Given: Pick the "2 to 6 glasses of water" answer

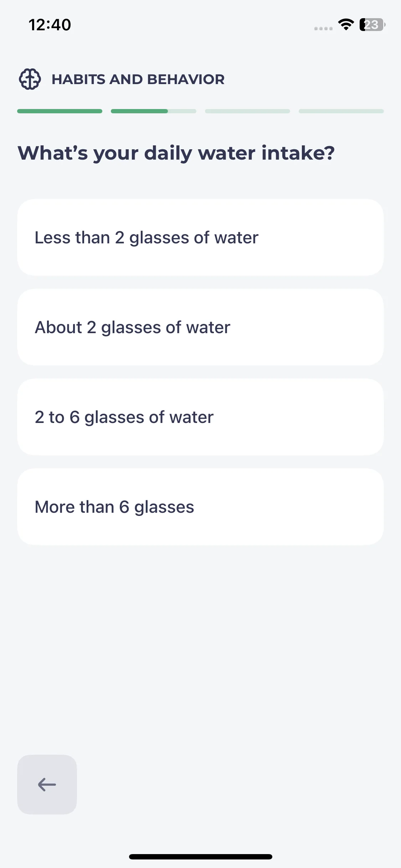Looking at the screenshot, I should click(200, 417).
